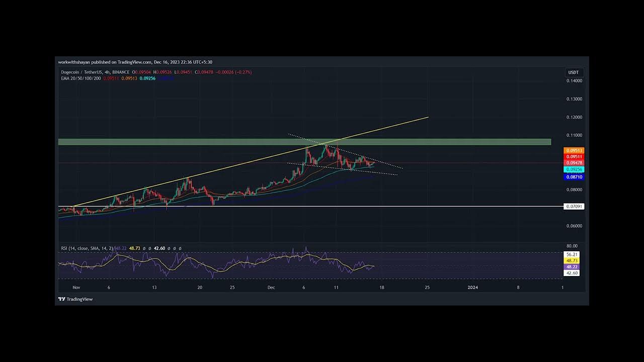
Task: Click the 18 date label on time axis
Action: (x=382, y=288)
